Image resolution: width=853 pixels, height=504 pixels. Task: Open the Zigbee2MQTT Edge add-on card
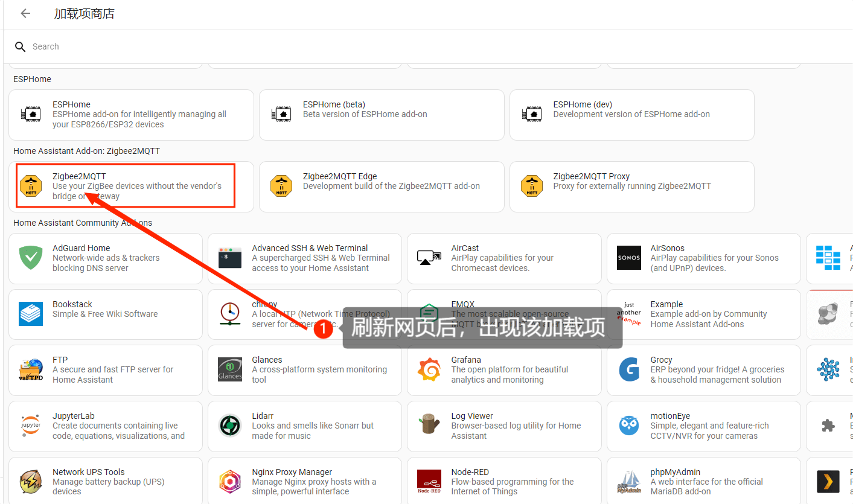click(x=382, y=187)
